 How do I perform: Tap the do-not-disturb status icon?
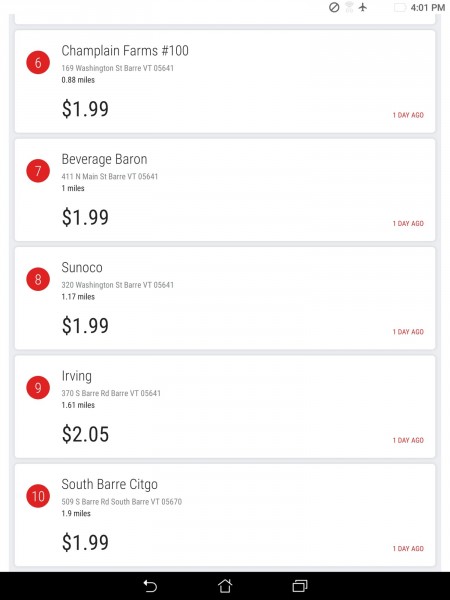pos(334,7)
